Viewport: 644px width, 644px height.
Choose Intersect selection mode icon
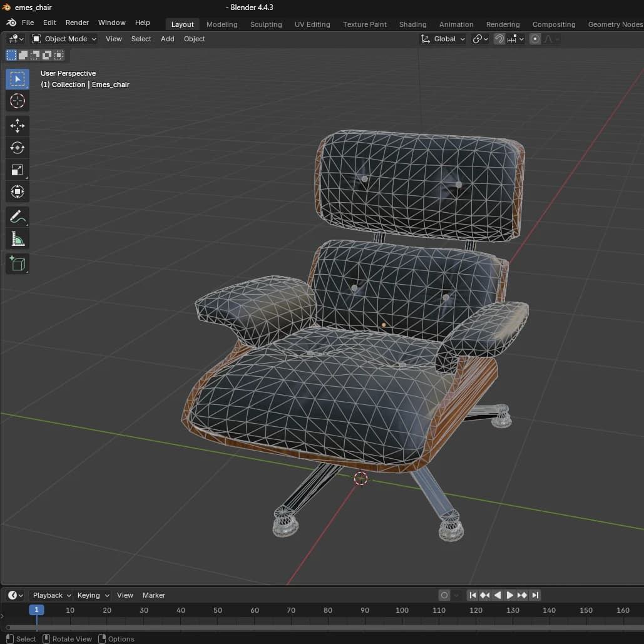click(59, 55)
